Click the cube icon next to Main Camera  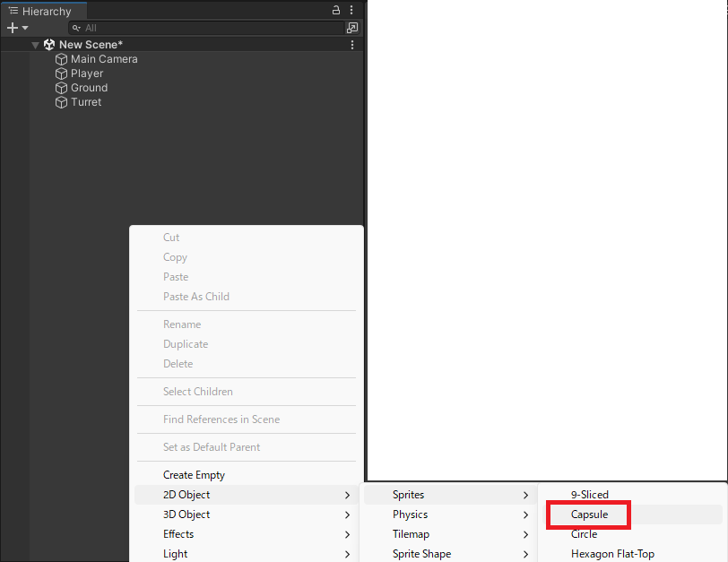(61, 59)
